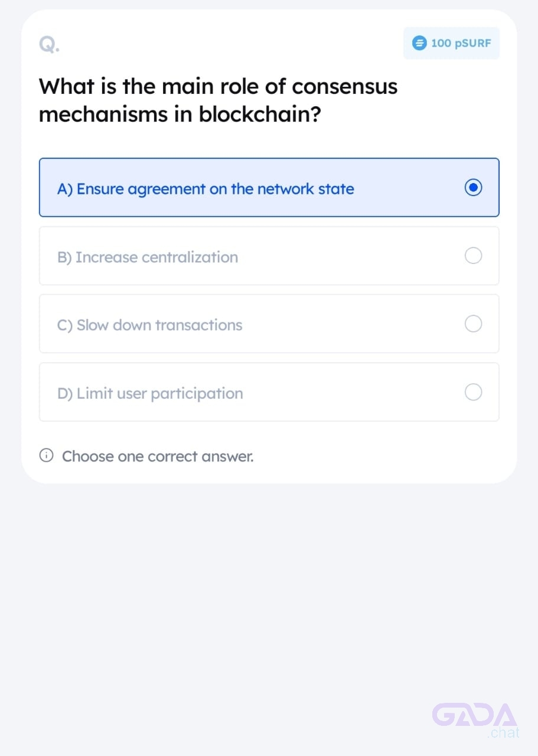Click the C) label text in third option
The height and width of the screenshot is (756, 538).
(x=65, y=325)
